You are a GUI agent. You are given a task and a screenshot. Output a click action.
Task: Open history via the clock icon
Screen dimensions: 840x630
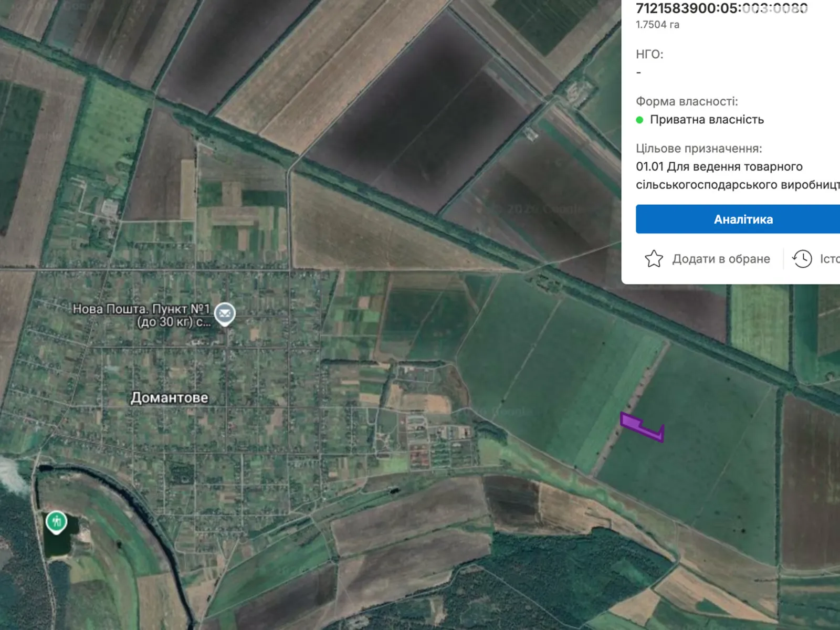click(x=802, y=258)
